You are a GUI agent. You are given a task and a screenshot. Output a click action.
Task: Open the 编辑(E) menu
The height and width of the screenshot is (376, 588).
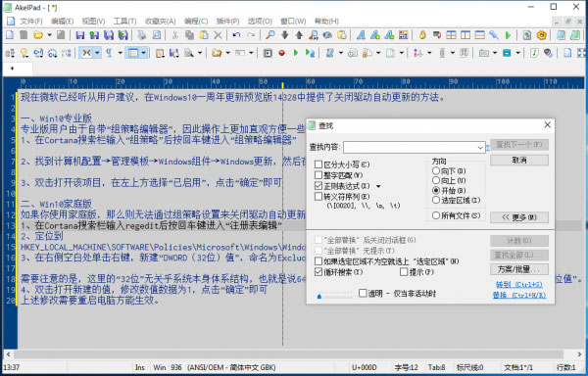[63, 22]
